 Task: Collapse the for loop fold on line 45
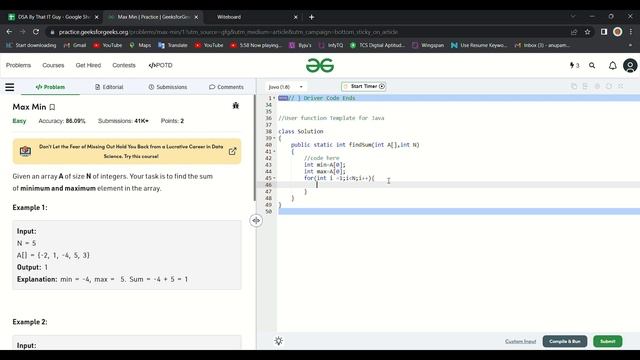tap(274, 178)
